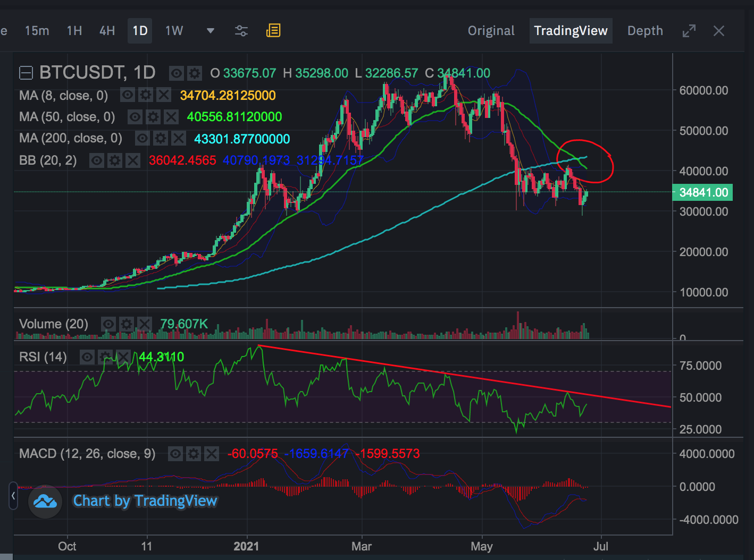The height and width of the screenshot is (560, 754).
Task: Hide the RSI indicator
Action: pyautogui.click(x=87, y=357)
